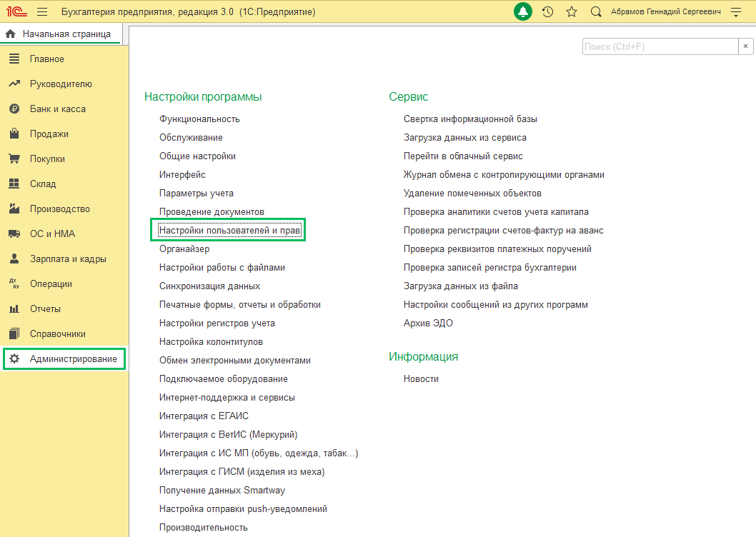Click the home icon on start tab
Image resolution: width=756 pixels, height=537 pixels.
10,34
